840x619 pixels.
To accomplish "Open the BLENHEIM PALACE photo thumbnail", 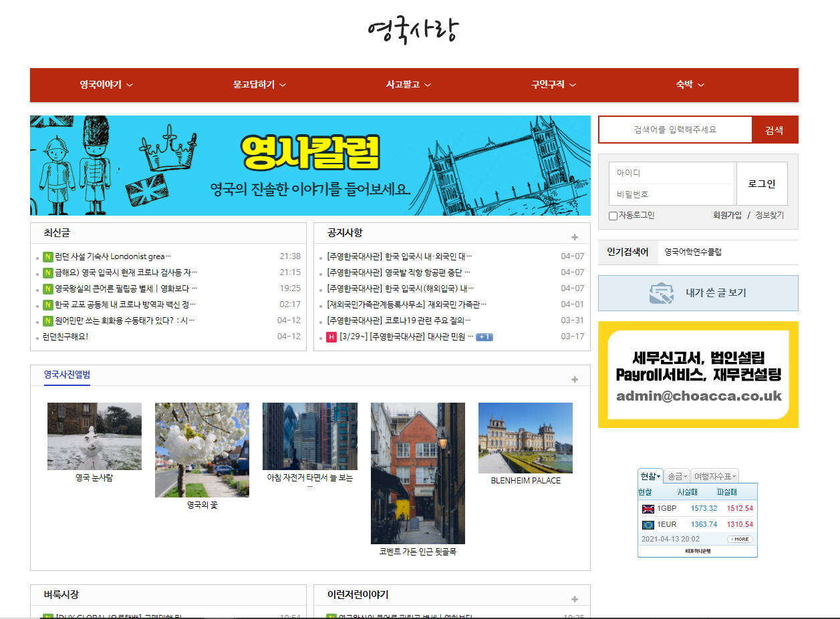I will (x=525, y=438).
